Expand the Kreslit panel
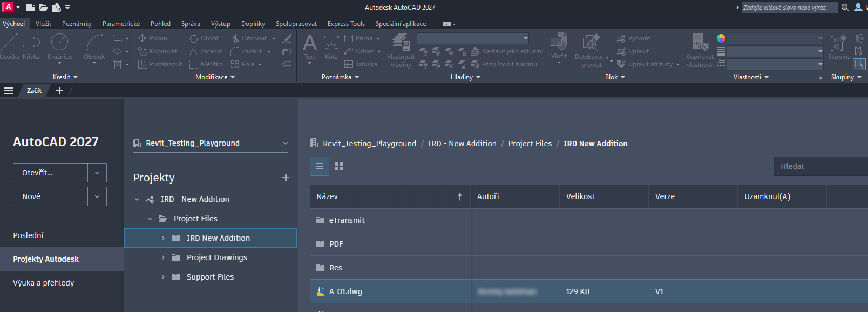868x312 pixels. click(x=65, y=77)
